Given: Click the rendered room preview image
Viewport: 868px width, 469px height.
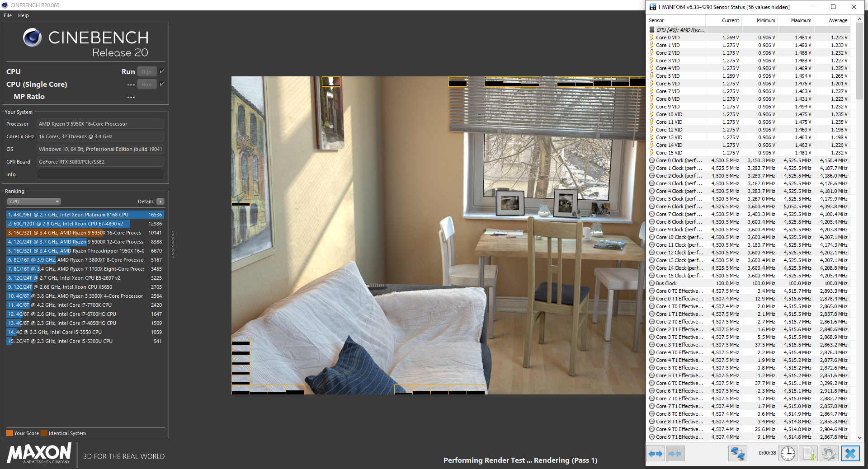Looking at the screenshot, I should [438, 235].
